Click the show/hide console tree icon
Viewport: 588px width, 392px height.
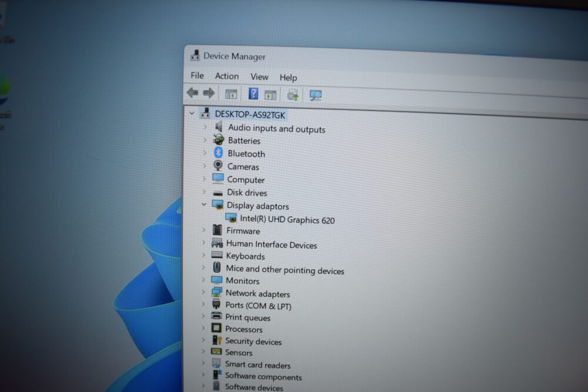231,93
